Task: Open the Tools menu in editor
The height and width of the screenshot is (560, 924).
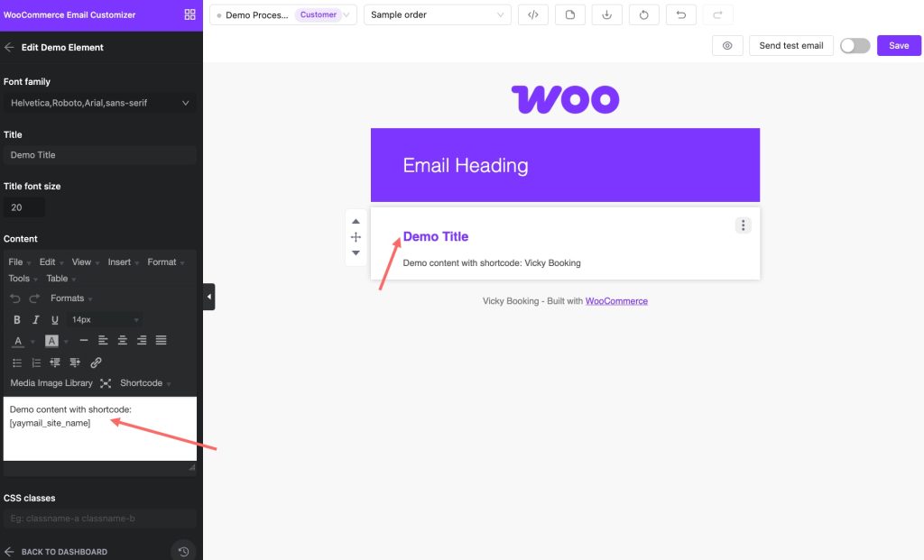Action: (x=23, y=279)
